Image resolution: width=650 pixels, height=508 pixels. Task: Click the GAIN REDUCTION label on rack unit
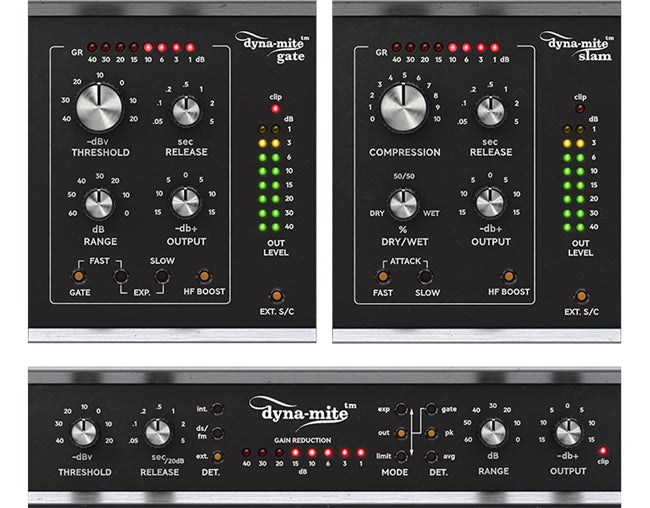pos(303,440)
